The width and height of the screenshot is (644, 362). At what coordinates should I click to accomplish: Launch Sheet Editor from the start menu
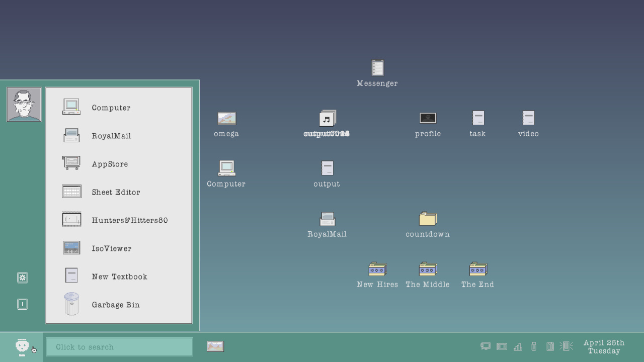(x=116, y=192)
